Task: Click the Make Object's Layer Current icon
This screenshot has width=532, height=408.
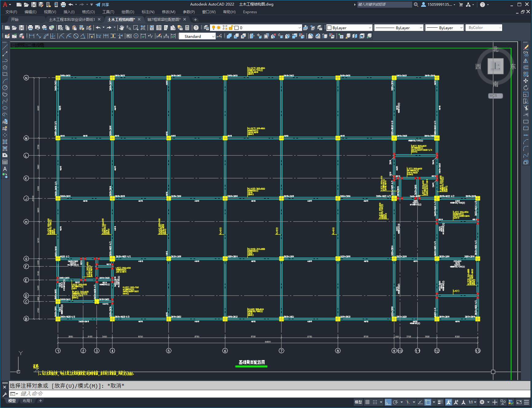Action: pos(305,28)
